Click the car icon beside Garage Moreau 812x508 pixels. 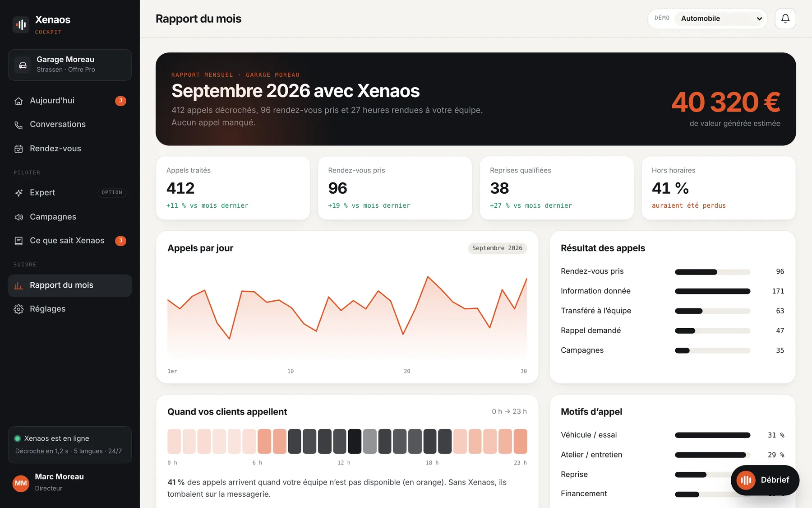[23, 65]
